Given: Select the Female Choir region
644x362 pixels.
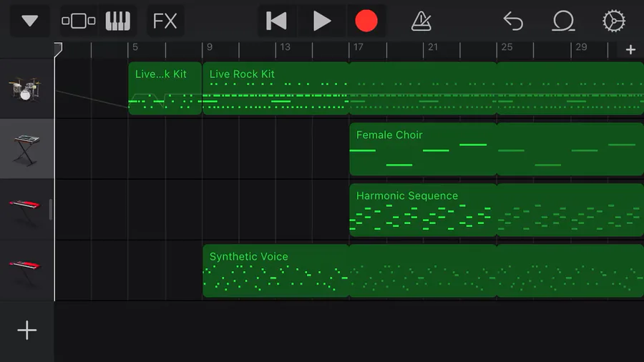Looking at the screenshot, I should [497, 149].
